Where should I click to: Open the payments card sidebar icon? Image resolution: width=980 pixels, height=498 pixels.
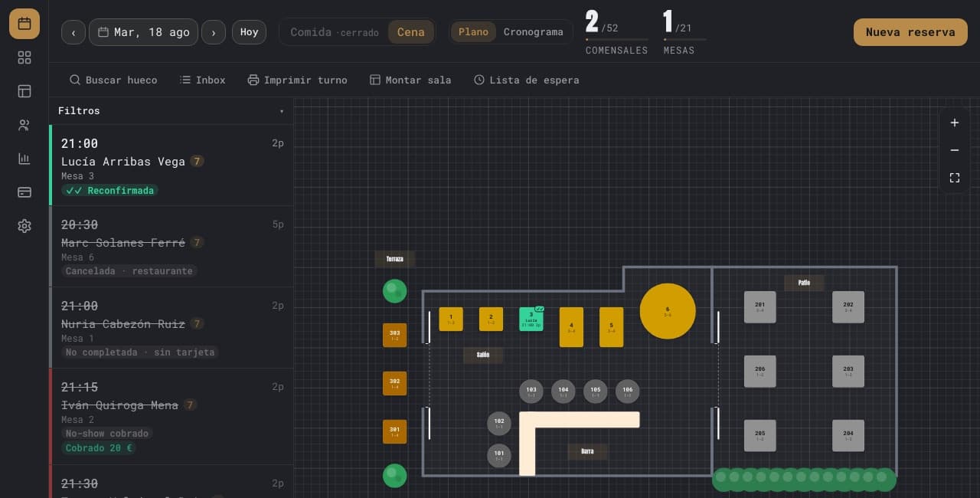[x=24, y=192]
